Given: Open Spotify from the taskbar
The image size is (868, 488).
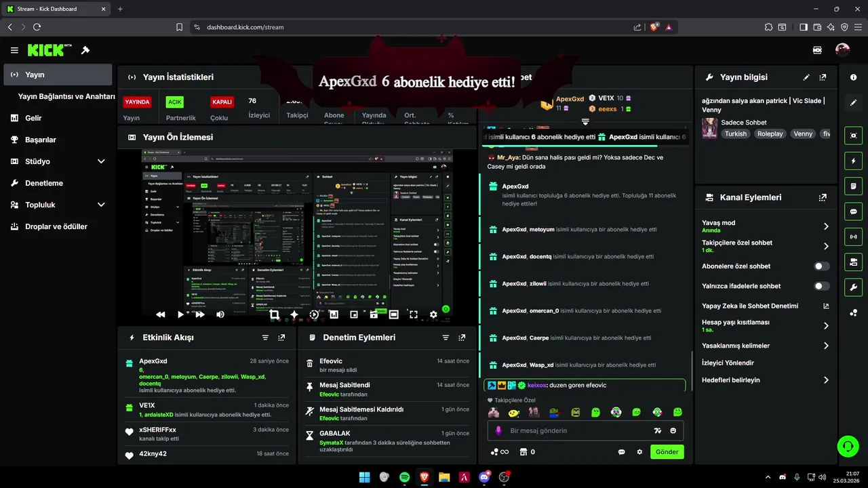Looking at the screenshot, I should click(x=404, y=477).
